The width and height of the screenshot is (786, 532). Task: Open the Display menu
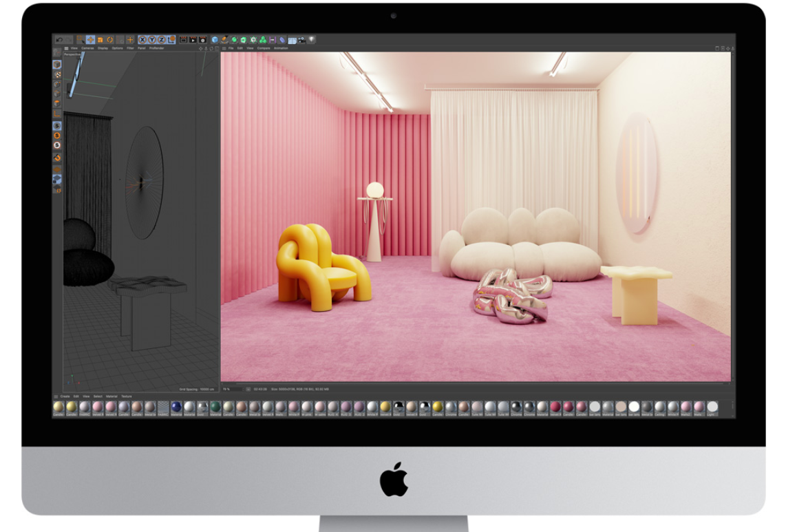(103, 48)
